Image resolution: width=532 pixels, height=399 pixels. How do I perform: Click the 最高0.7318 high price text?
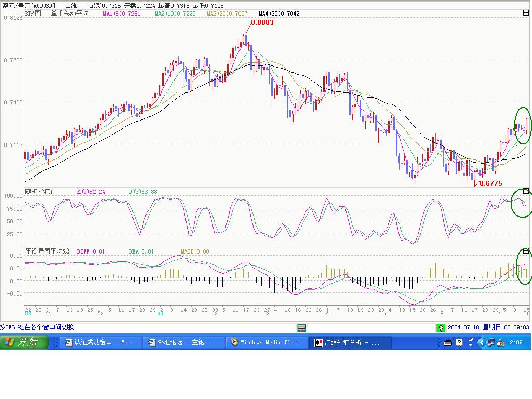tap(174, 6)
